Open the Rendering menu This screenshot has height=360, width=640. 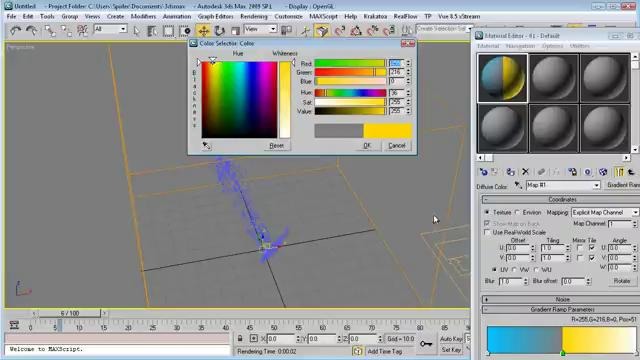point(254,16)
